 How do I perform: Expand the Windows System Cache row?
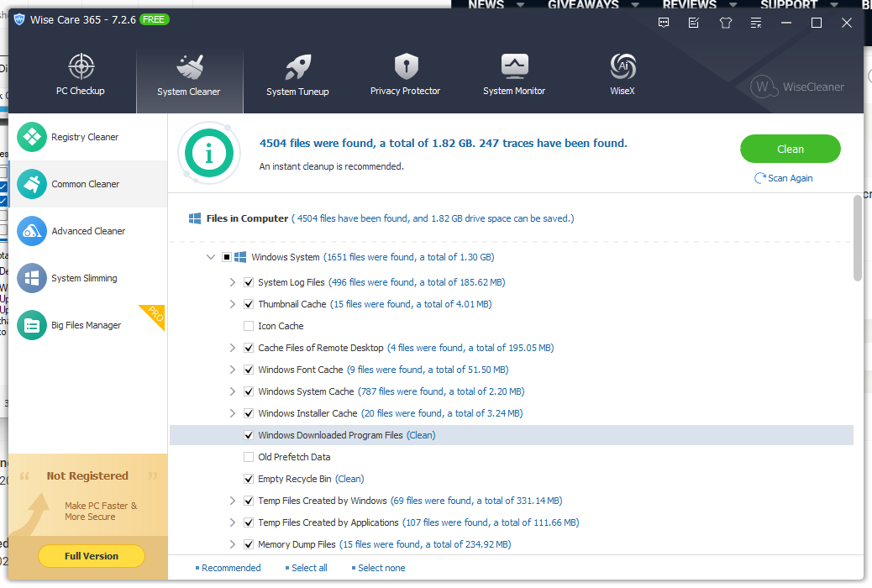tap(233, 391)
